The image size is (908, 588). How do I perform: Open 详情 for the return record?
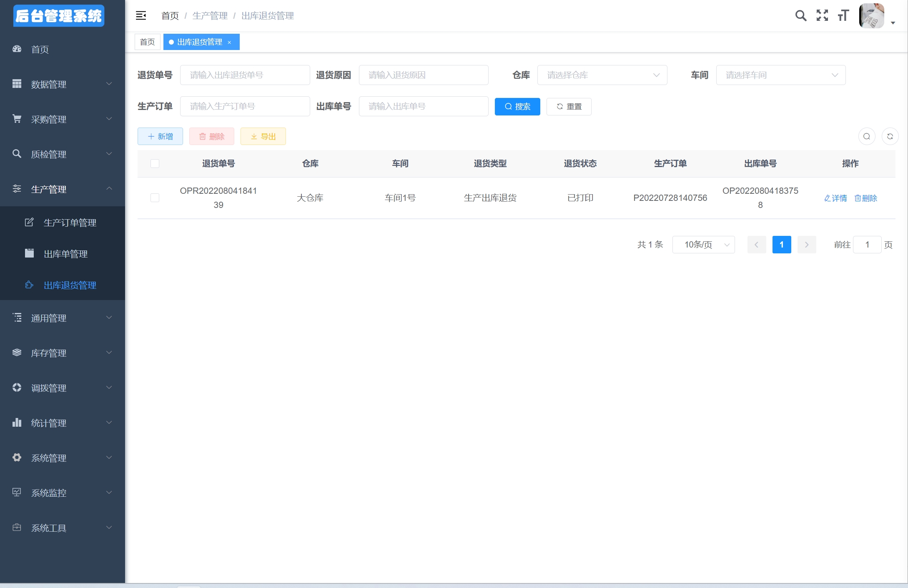point(835,198)
